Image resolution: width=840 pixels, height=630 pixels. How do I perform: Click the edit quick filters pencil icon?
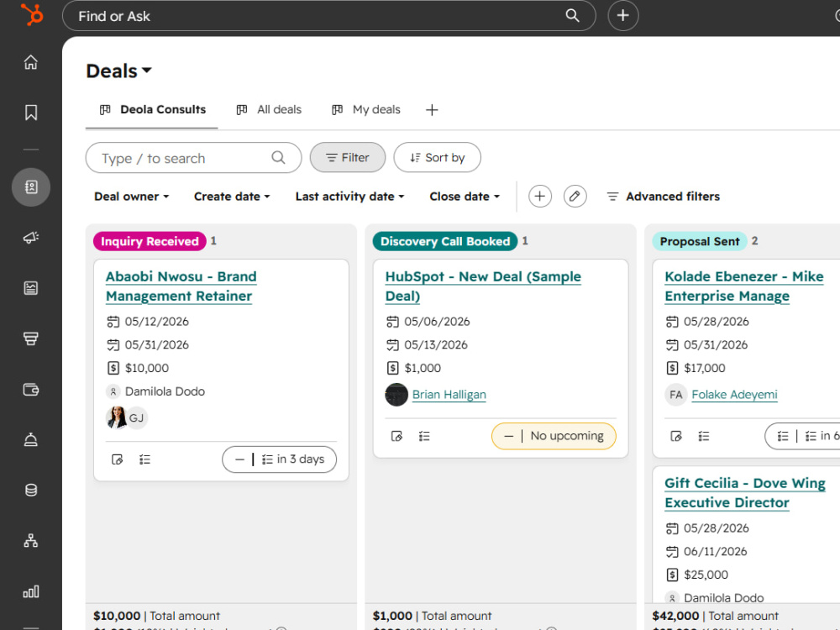575,196
